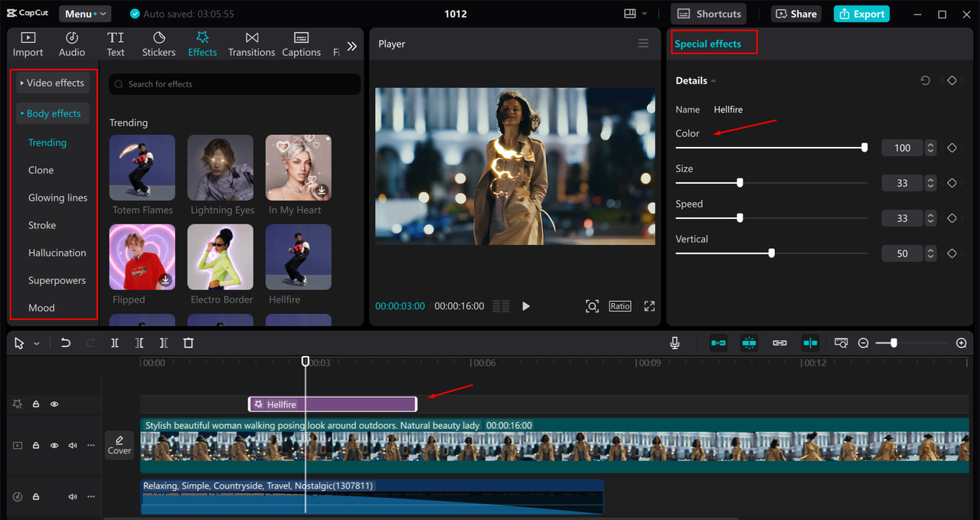The width and height of the screenshot is (980, 520).
Task: Collapse the Details section arrow
Action: pos(714,80)
